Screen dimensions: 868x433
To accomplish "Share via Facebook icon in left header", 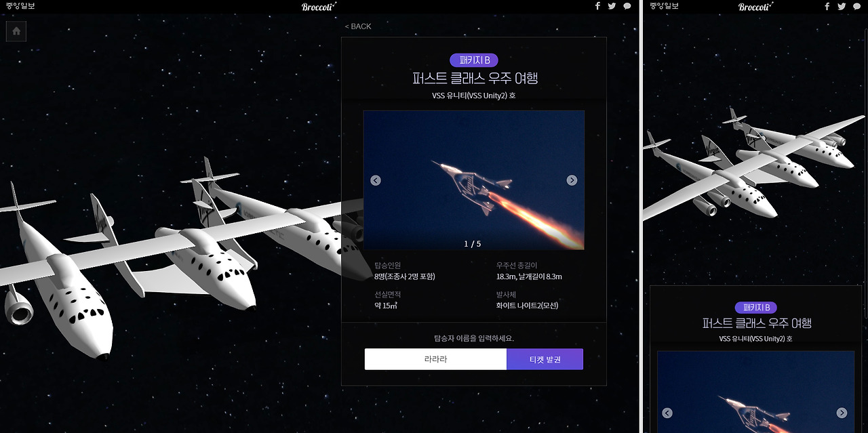I will click(597, 6).
